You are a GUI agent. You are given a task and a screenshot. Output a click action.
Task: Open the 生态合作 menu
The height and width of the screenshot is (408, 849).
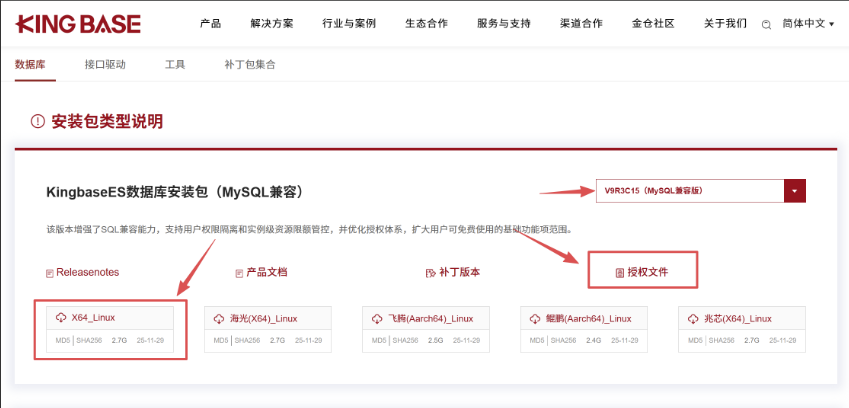(x=427, y=23)
